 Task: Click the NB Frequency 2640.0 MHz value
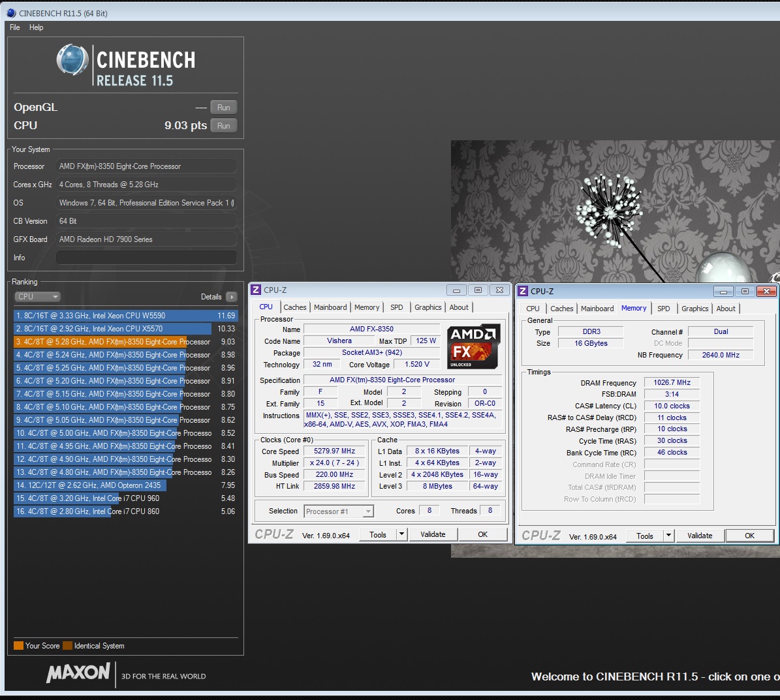[721, 355]
